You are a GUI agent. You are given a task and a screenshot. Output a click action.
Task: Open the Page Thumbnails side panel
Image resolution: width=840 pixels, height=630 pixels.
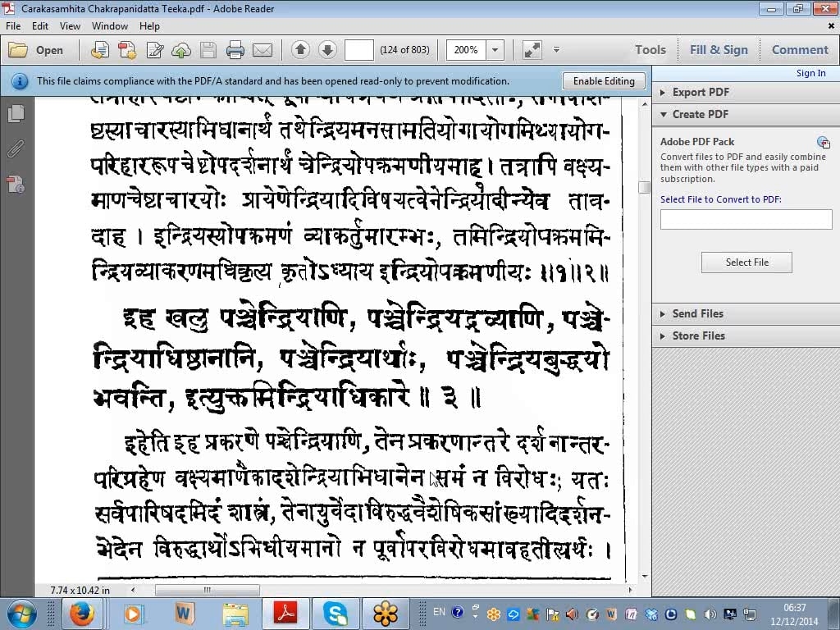pos(16,114)
